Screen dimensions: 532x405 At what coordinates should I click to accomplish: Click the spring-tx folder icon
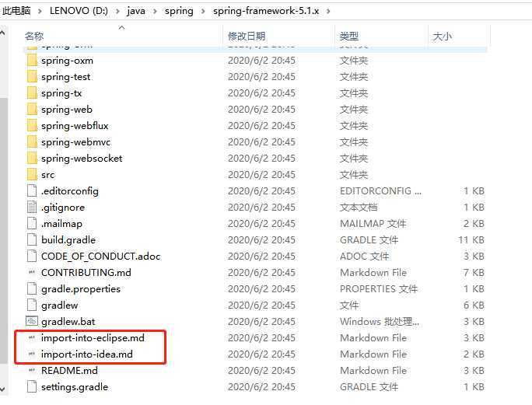(x=32, y=93)
